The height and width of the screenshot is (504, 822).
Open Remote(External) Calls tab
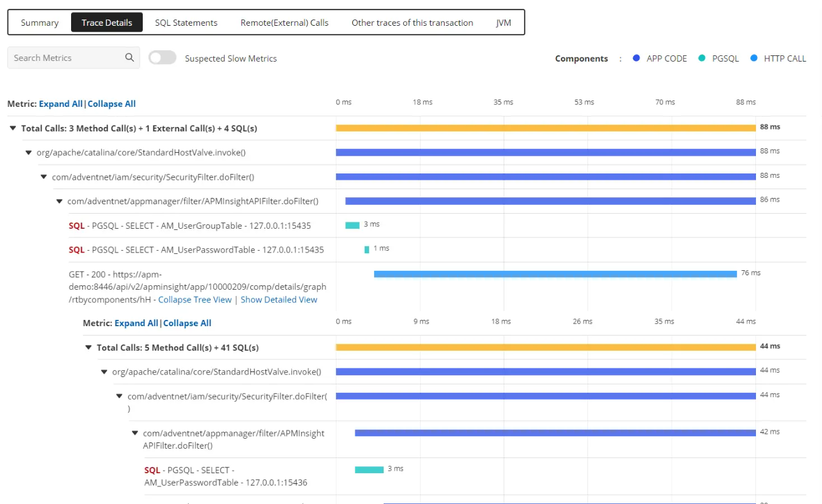[284, 23]
